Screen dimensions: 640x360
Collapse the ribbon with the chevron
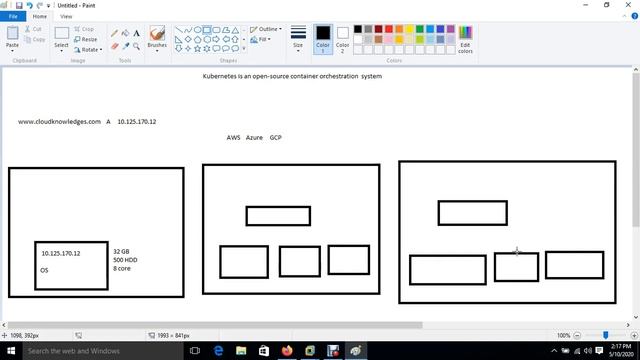[x=624, y=16]
